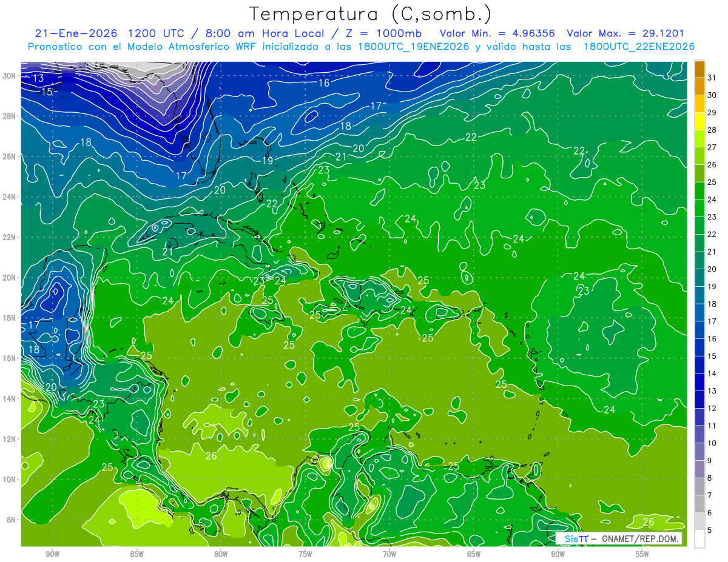Click the "30N" latitude axis label

(x=10, y=75)
